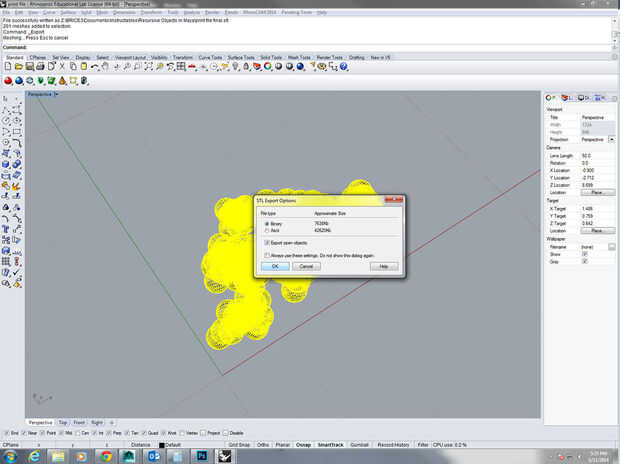Click the Zoom Extents icon
The height and width of the screenshot is (464, 620).
(x=148, y=66)
